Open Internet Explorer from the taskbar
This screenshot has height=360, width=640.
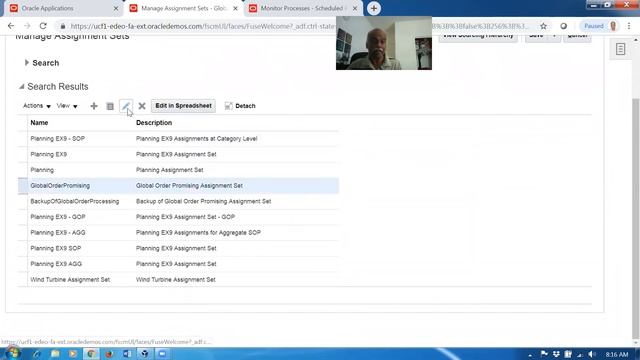37,354
